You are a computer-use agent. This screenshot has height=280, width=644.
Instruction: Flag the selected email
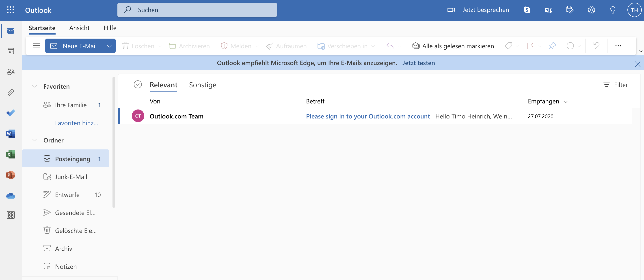click(x=530, y=46)
